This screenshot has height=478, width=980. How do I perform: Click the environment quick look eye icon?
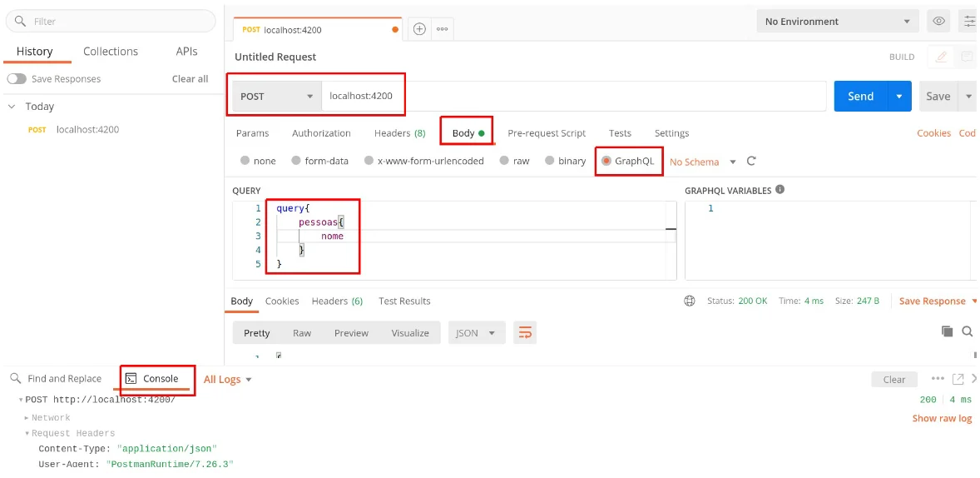tap(938, 22)
